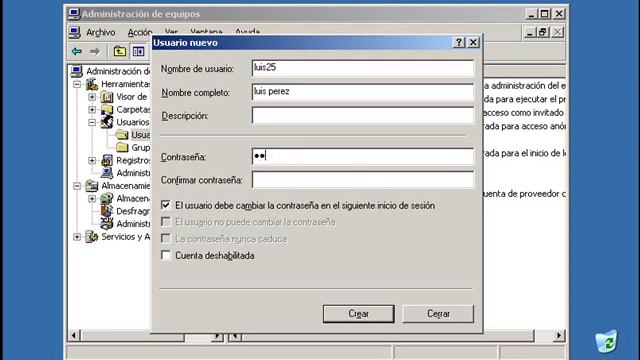This screenshot has height=360, width=640.
Task: Click the Nombre de usuario field
Action: tap(363, 68)
